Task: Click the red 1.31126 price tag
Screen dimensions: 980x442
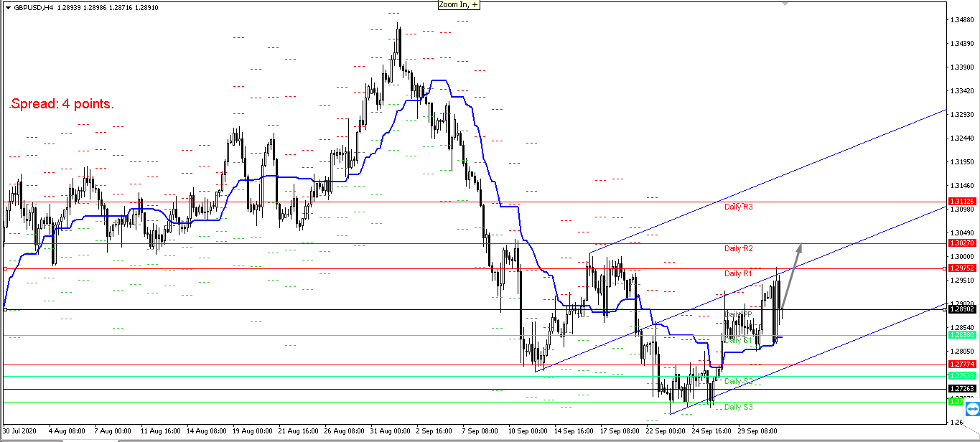Action: click(x=961, y=202)
